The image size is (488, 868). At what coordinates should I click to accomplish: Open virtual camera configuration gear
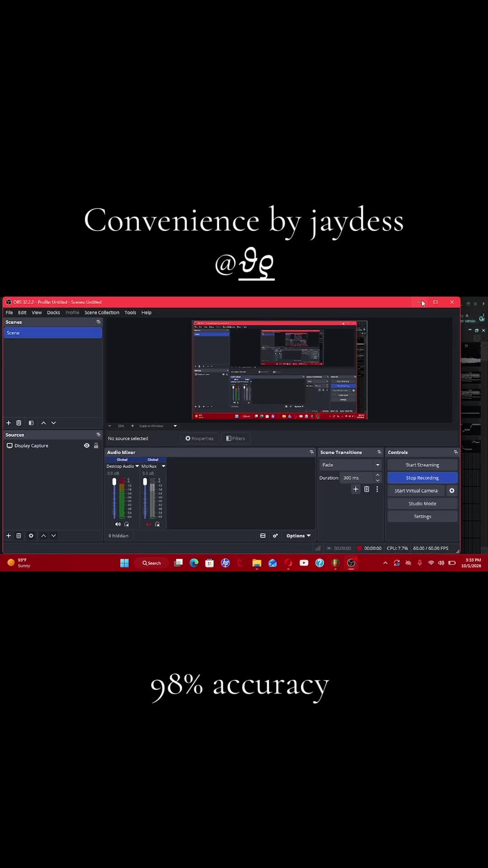tap(452, 491)
